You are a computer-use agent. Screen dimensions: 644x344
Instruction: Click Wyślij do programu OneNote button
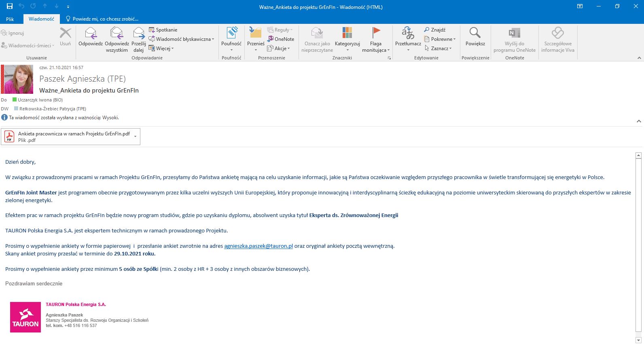pyautogui.click(x=515, y=40)
